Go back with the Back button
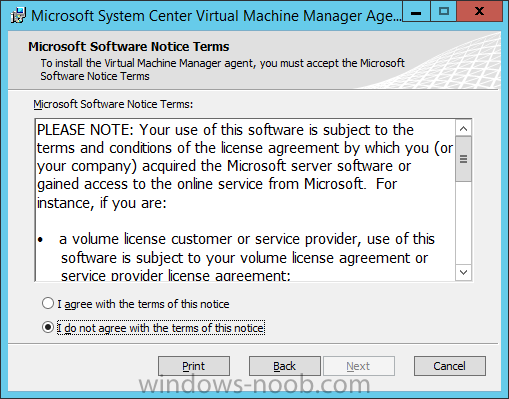The width and height of the screenshot is (509, 399). (x=285, y=366)
